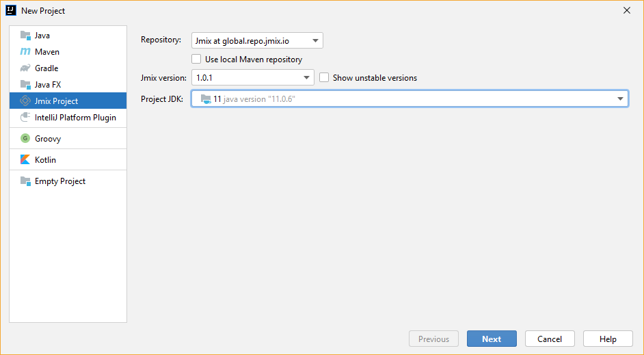Click the New Project window title
Viewport: 644px width, 355px height.
click(x=43, y=11)
